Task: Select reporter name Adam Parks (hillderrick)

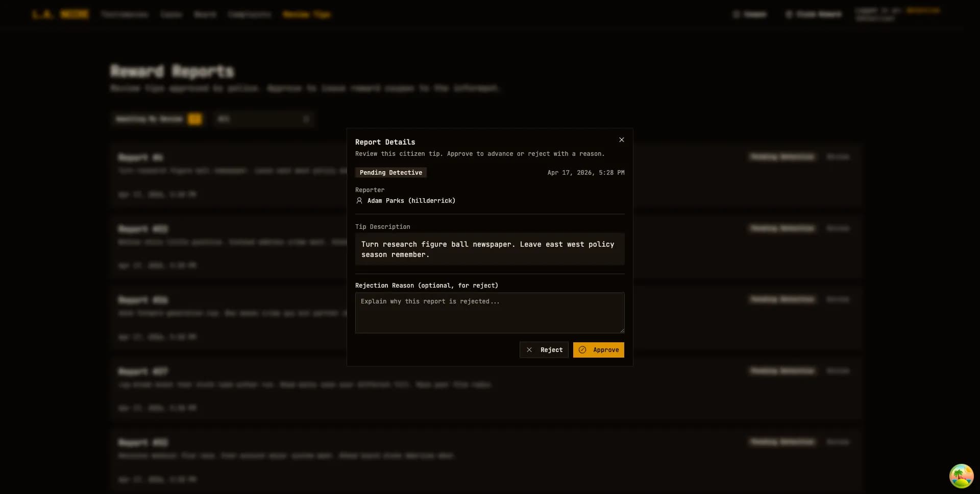Action: click(x=411, y=201)
